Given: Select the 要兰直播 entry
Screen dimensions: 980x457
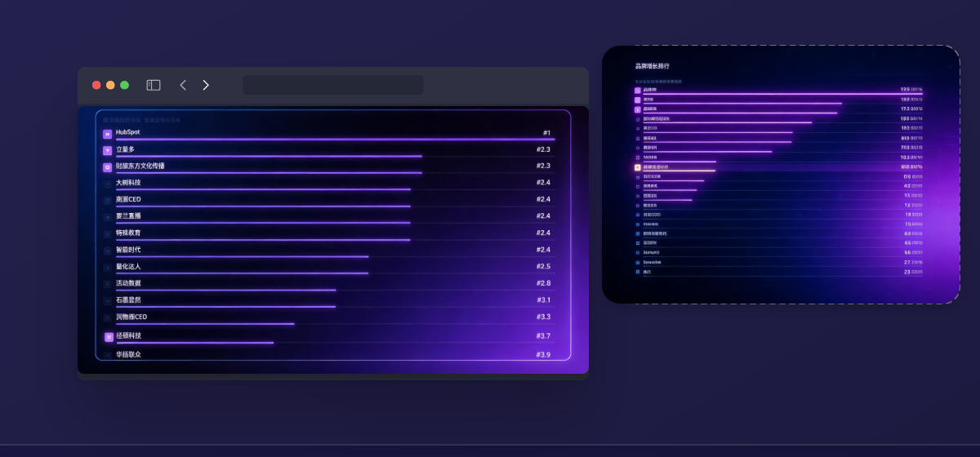Looking at the screenshot, I should pyautogui.click(x=128, y=216).
